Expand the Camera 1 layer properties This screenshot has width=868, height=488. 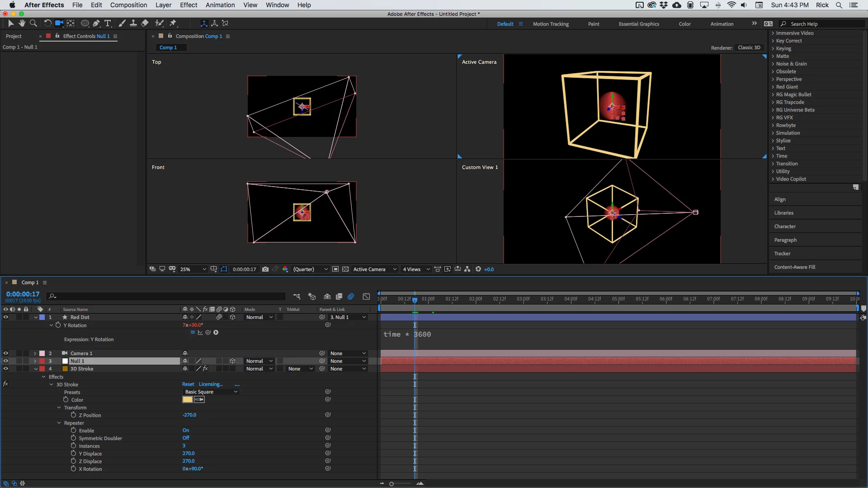click(x=35, y=353)
